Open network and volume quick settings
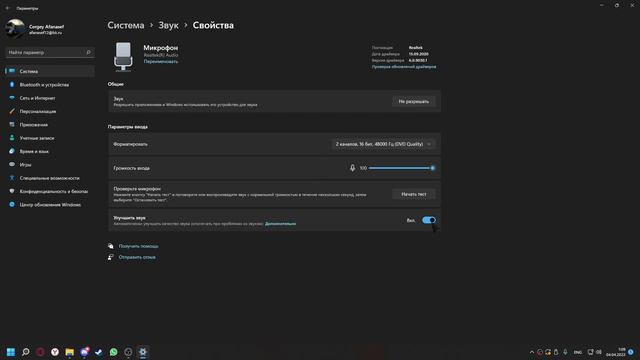 594,352
